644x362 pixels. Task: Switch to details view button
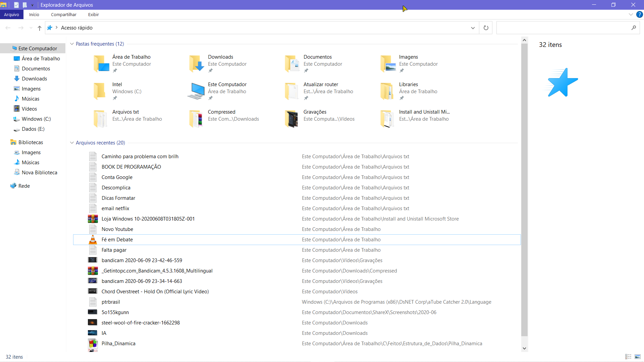pyautogui.click(x=628, y=357)
